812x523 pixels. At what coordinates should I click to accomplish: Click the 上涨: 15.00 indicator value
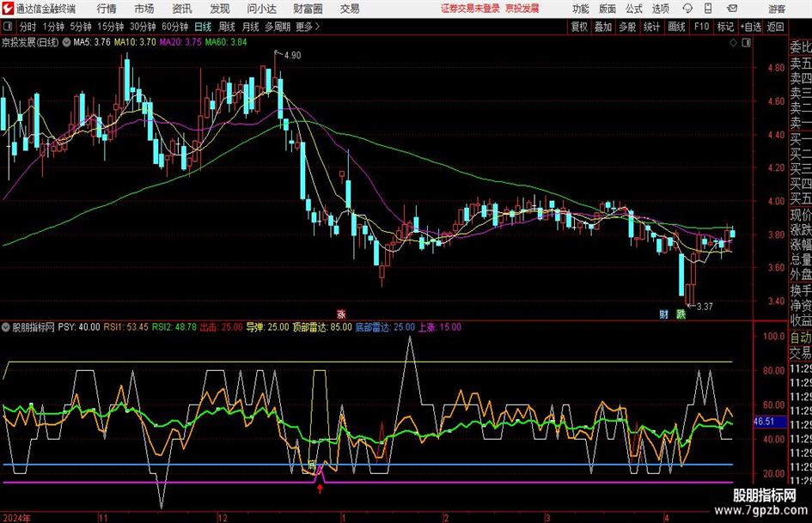point(440,327)
